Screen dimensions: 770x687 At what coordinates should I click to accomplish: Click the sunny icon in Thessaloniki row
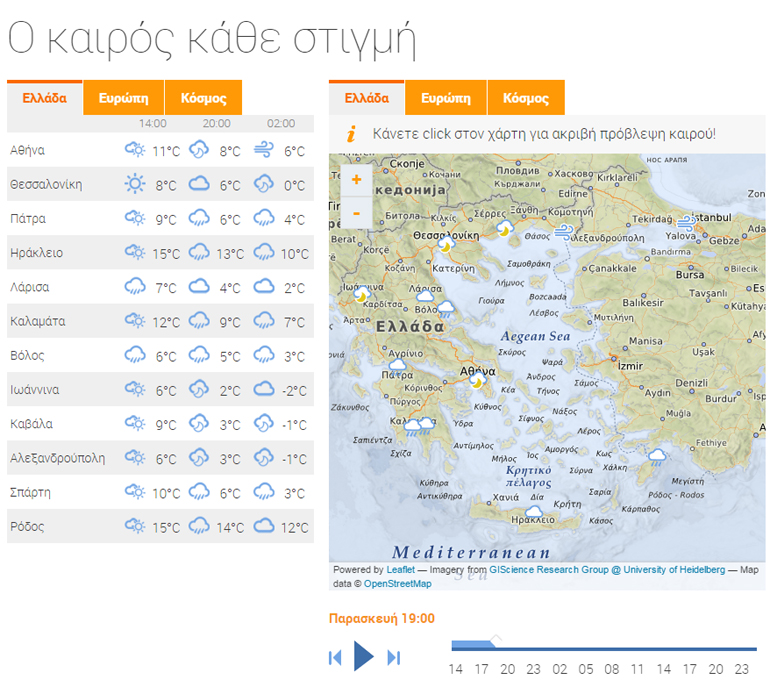click(135, 184)
